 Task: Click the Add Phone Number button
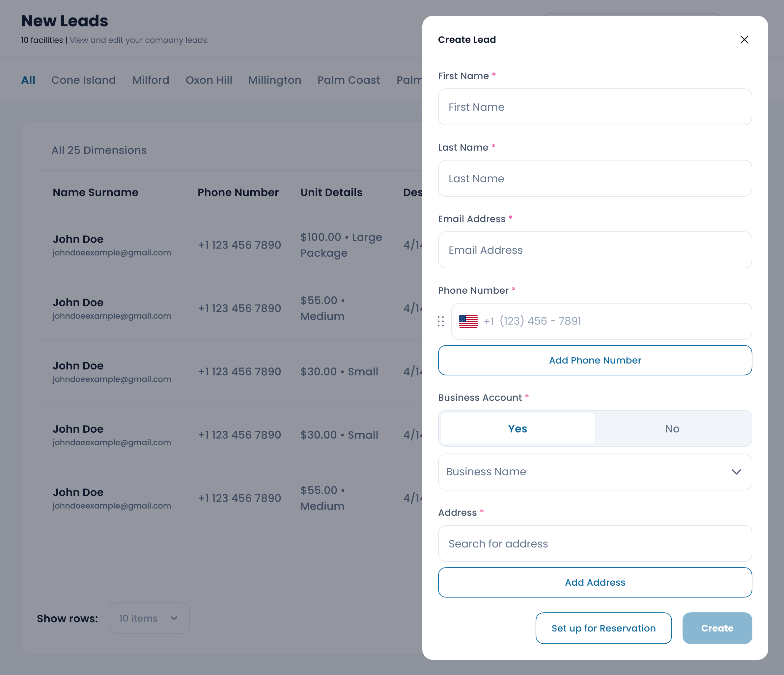pos(595,360)
